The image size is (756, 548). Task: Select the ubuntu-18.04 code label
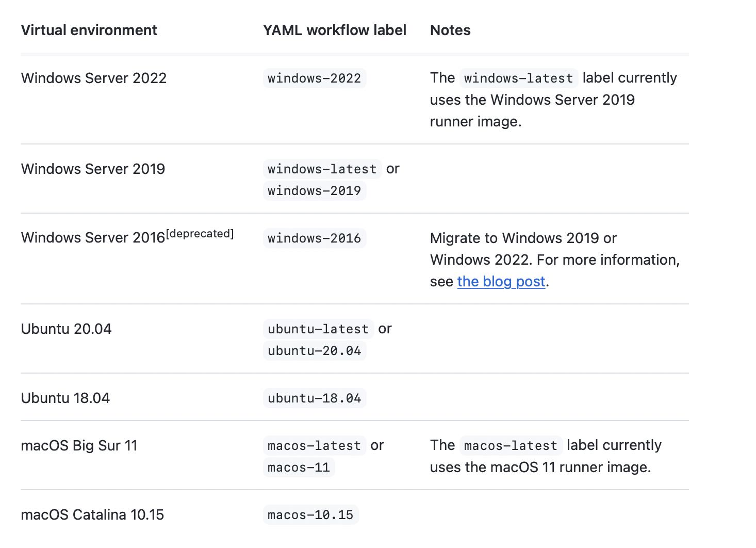314,398
